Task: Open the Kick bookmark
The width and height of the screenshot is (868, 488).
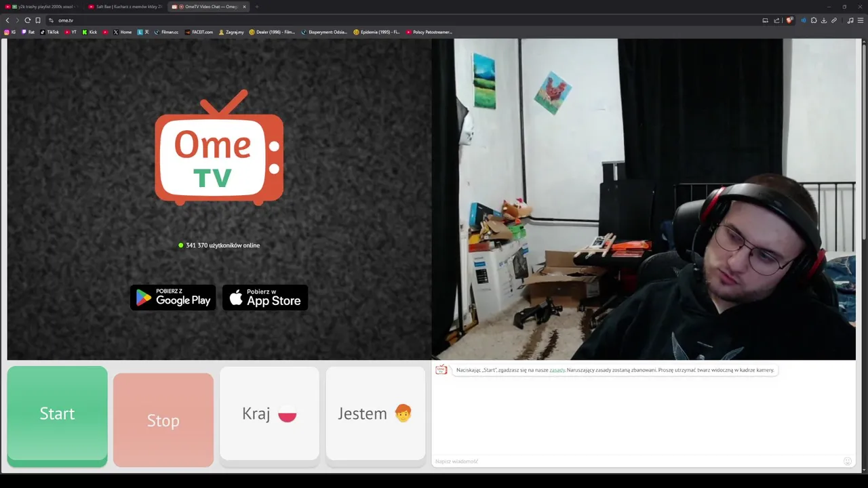Action: [x=90, y=32]
